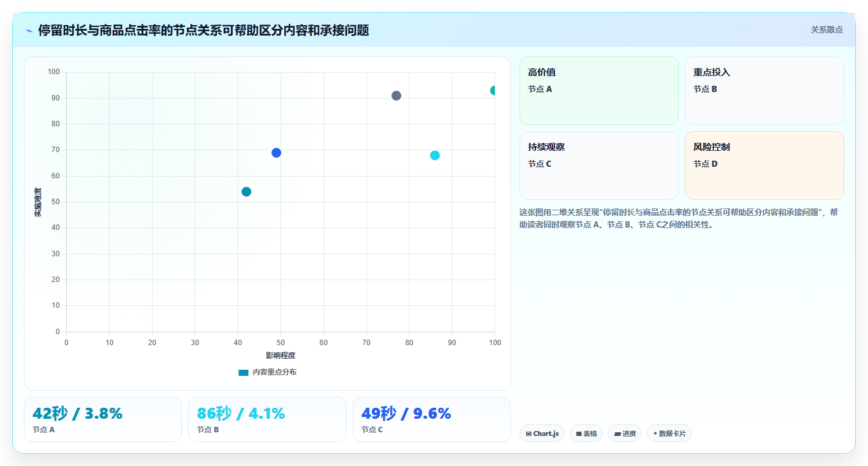Select the green scatter point at x=100
The width and height of the screenshot is (868, 466).
click(494, 91)
